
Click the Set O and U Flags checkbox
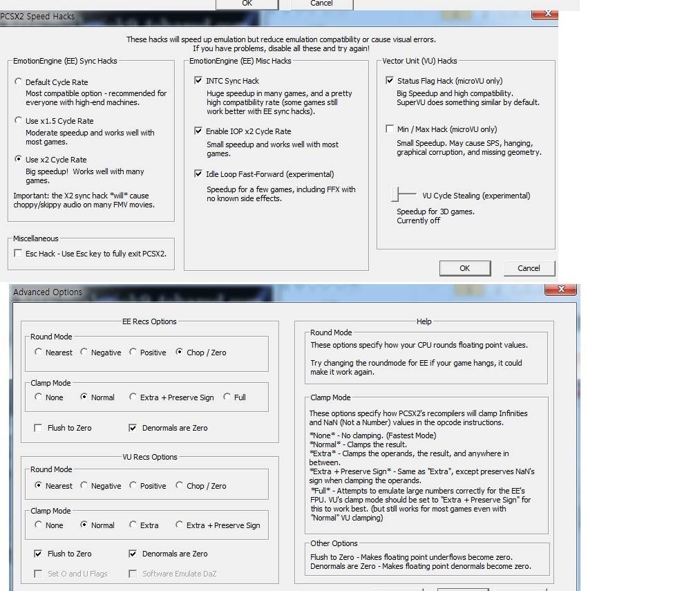[x=39, y=574]
